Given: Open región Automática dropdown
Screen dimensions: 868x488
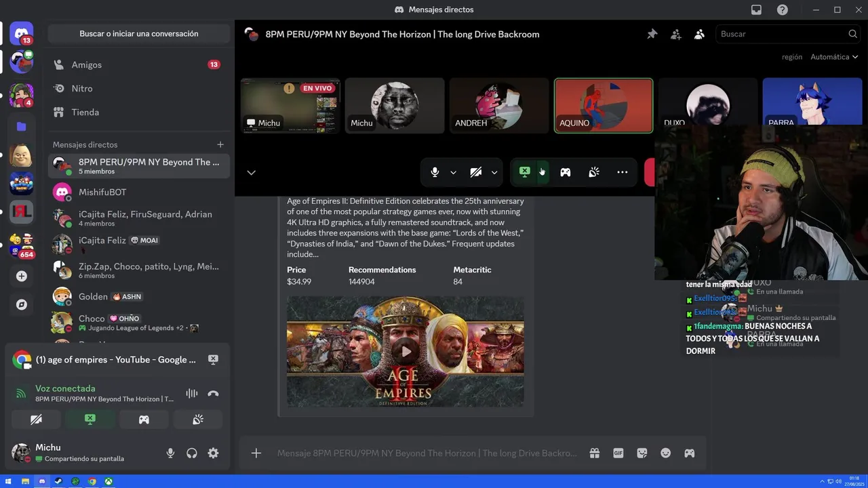Looking at the screenshot, I should [x=833, y=57].
